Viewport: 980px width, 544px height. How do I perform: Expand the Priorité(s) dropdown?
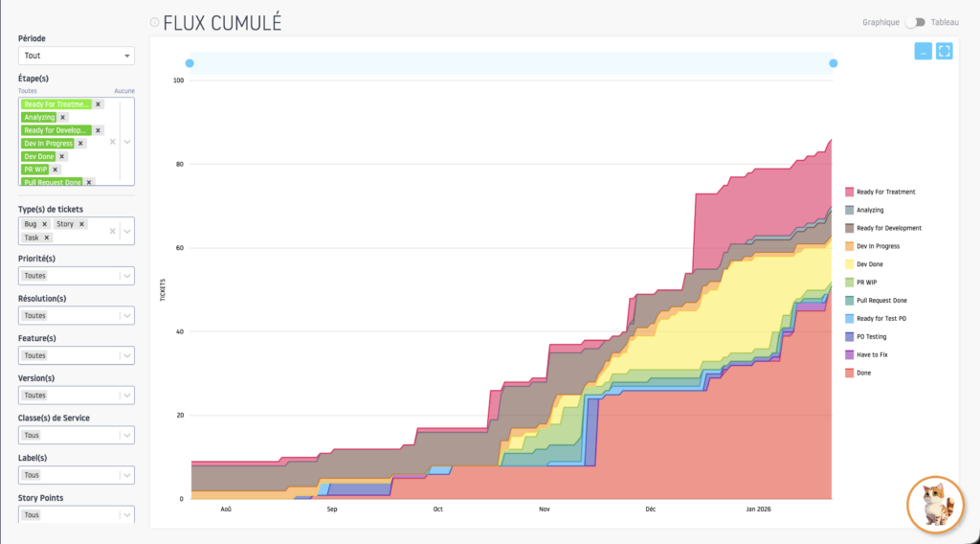tap(77, 276)
